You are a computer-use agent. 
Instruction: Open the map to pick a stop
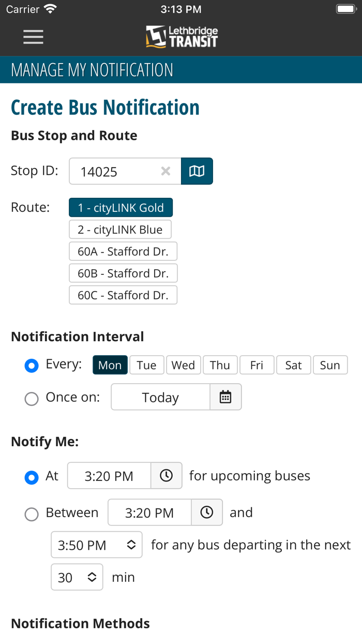click(197, 171)
